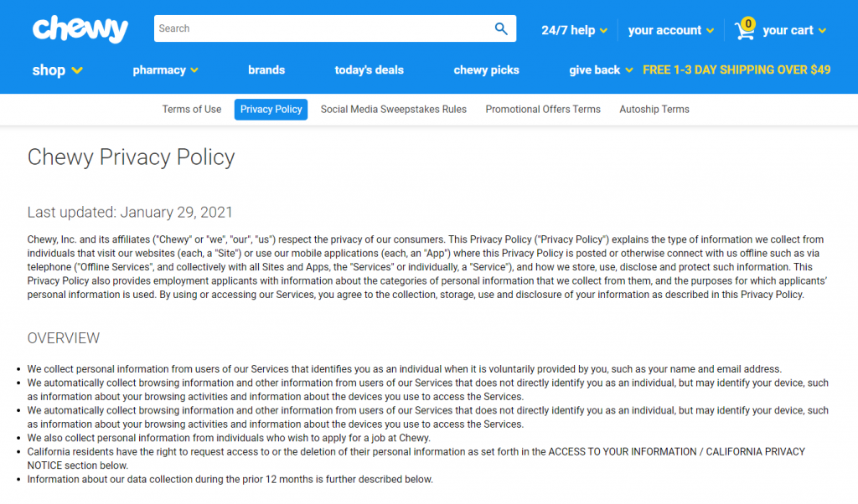
Task: Open today's deals
Action: pyautogui.click(x=369, y=70)
